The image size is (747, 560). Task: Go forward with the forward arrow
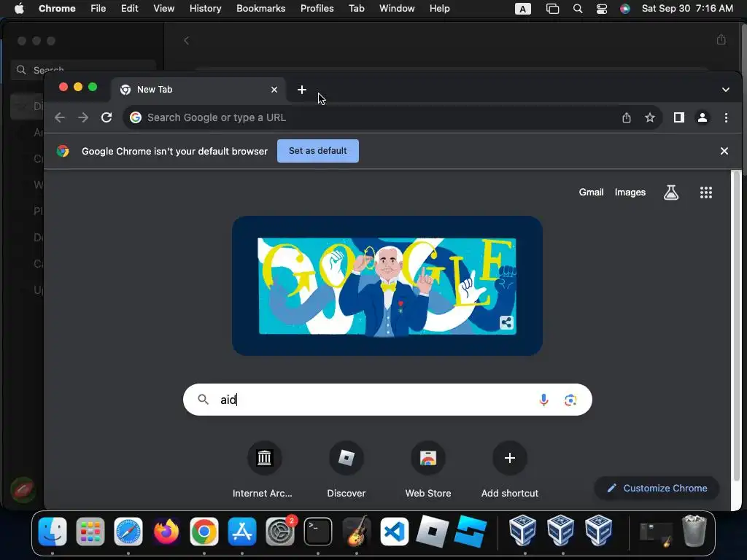83,117
